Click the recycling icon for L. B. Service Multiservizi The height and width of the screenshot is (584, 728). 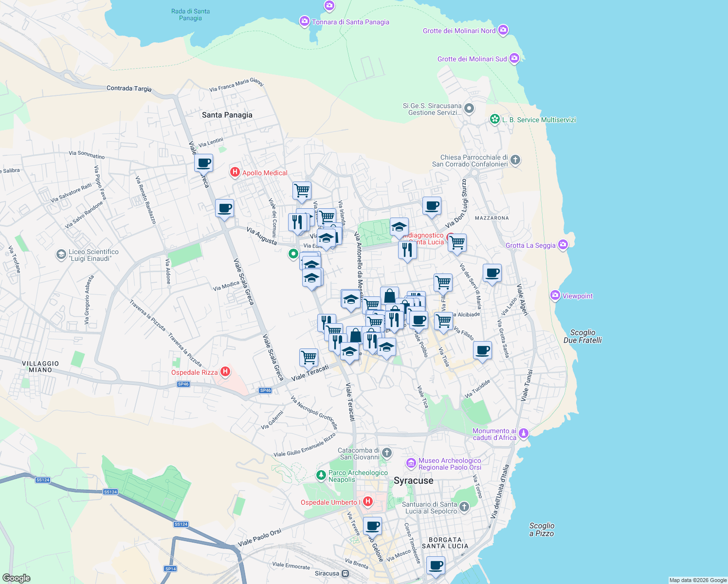pyautogui.click(x=494, y=119)
